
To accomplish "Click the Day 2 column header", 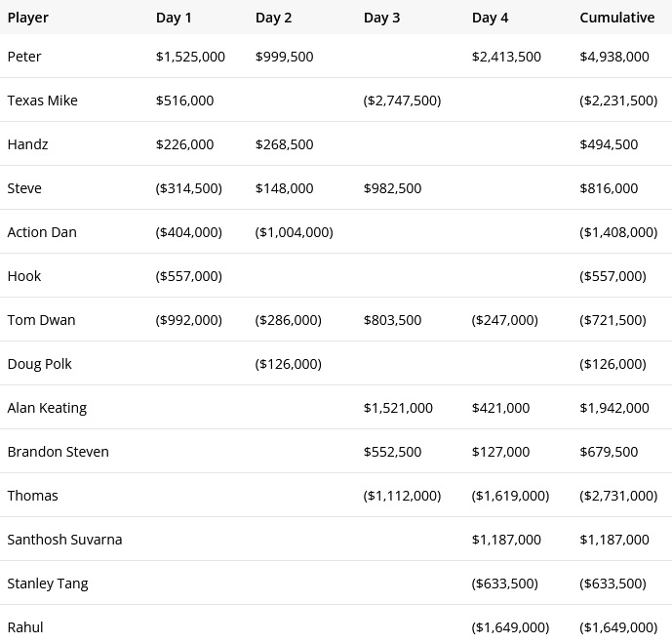I will (274, 18).
